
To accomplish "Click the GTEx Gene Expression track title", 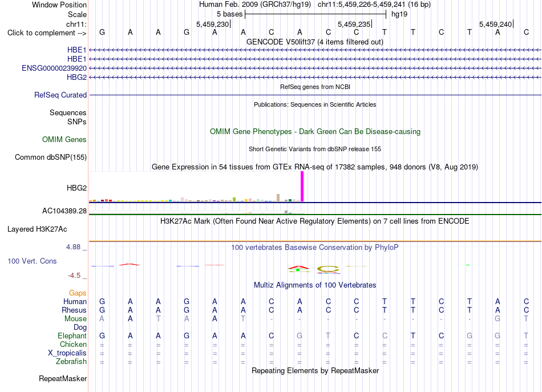I will coord(315,167).
